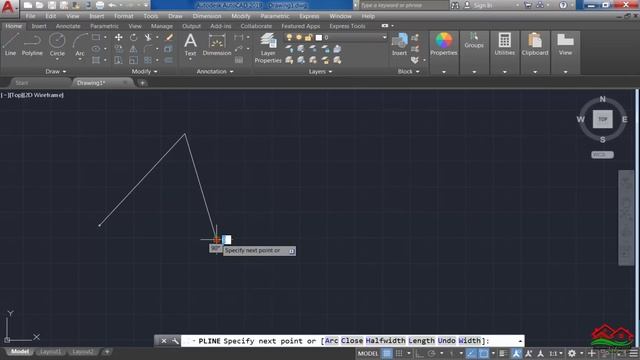Expand the Block panel
The width and height of the screenshot is (640, 360).
(x=409, y=71)
